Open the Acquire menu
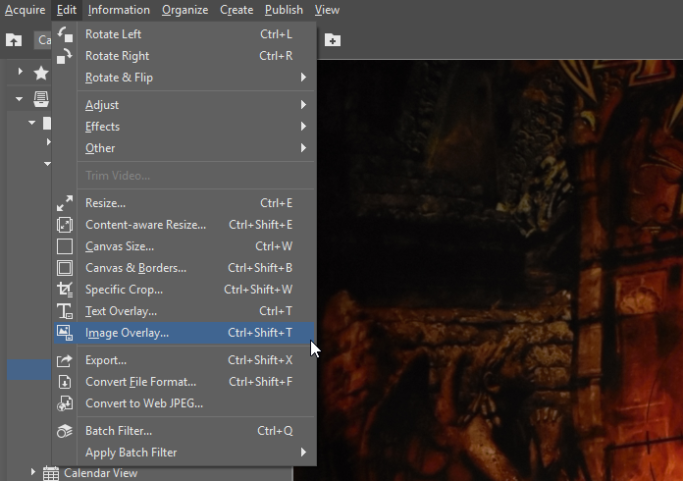This screenshot has width=683, height=481. tap(25, 10)
